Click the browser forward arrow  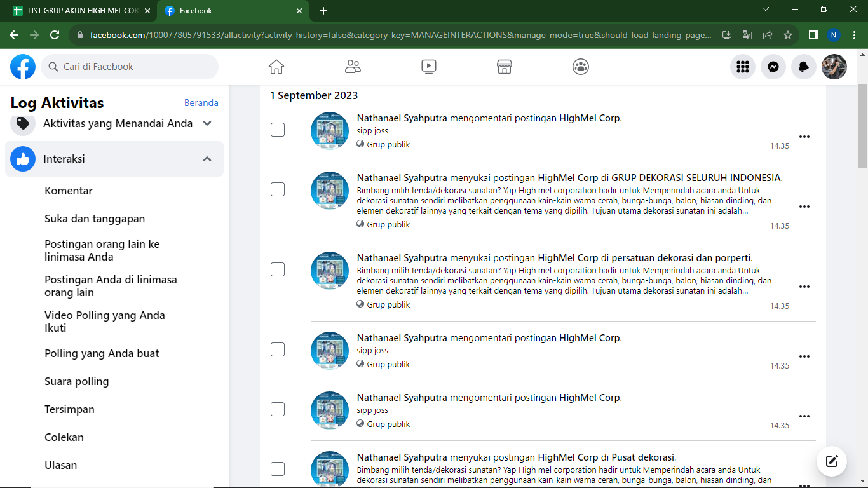tap(34, 35)
